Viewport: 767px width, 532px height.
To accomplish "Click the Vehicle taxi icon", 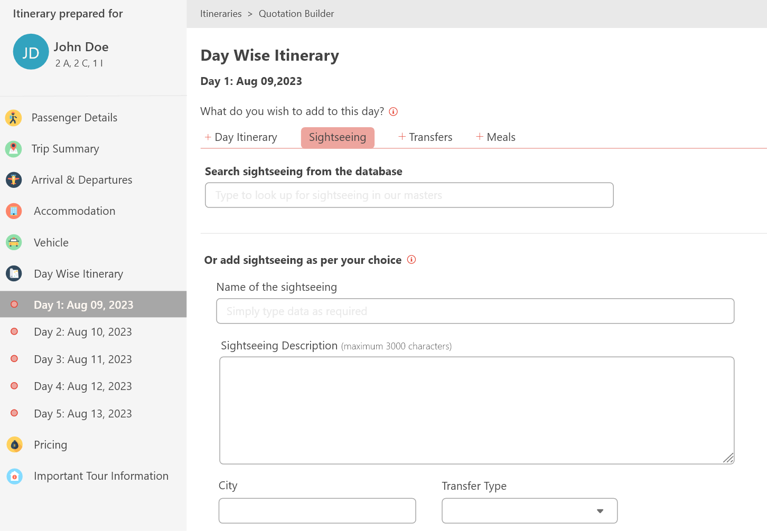I will tap(13, 242).
